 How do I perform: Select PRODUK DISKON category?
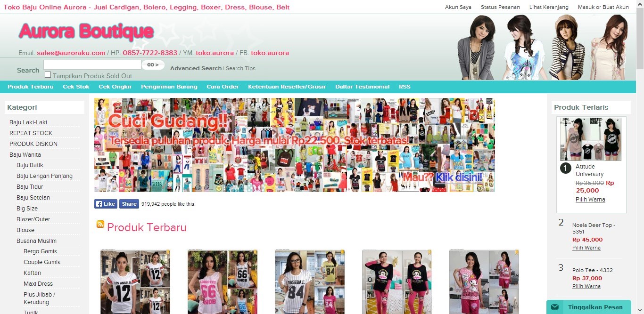[33, 144]
